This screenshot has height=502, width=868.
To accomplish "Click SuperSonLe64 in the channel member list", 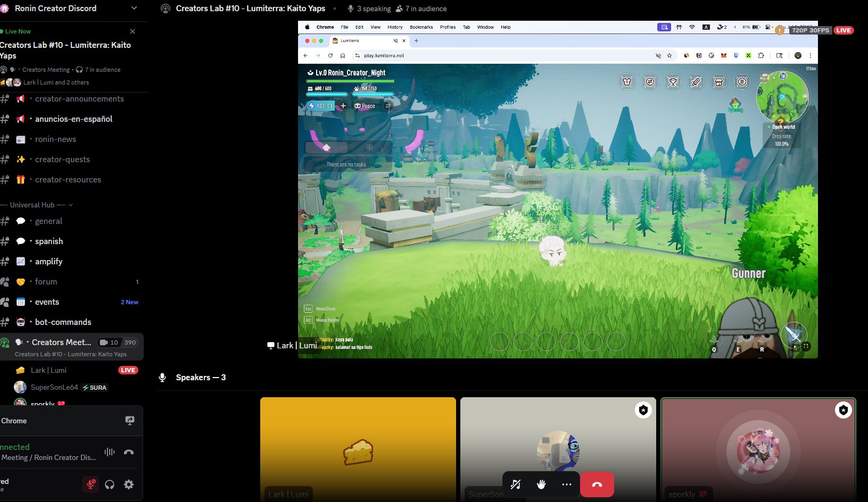I will click(54, 387).
